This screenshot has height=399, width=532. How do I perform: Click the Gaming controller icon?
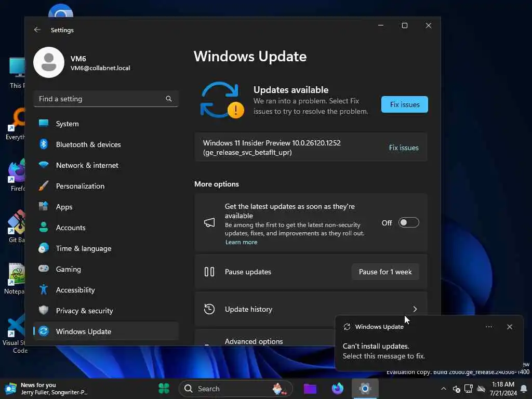44,269
